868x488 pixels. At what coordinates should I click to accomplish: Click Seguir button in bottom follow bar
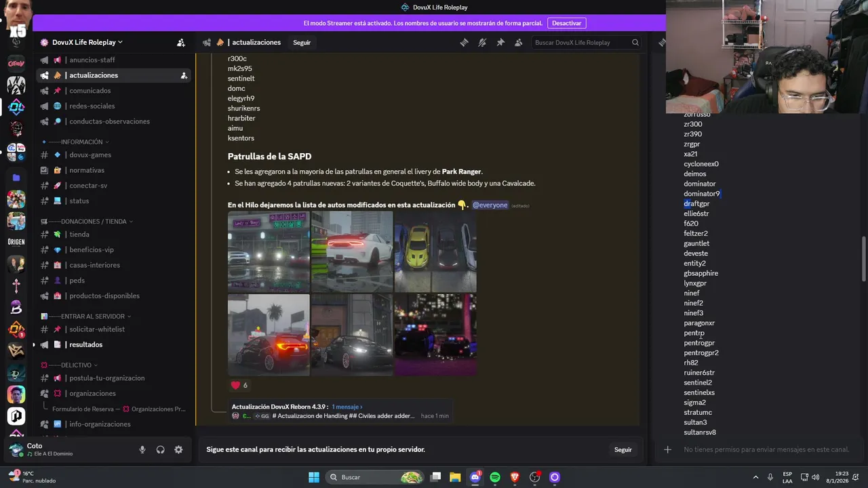point(623,449)
